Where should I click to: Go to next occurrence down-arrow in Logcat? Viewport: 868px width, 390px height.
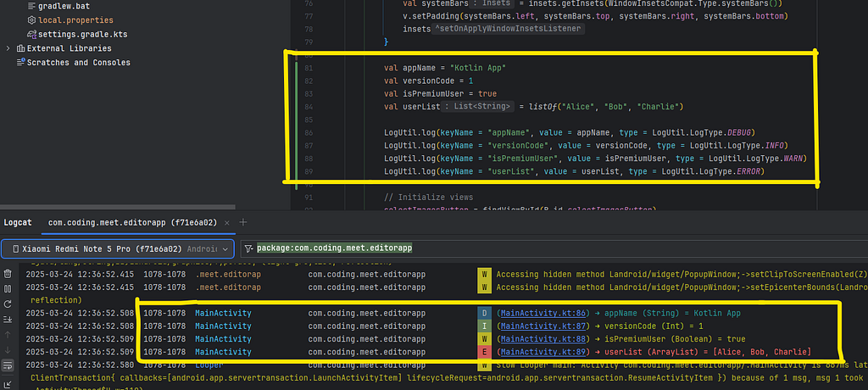coord(8,350)
